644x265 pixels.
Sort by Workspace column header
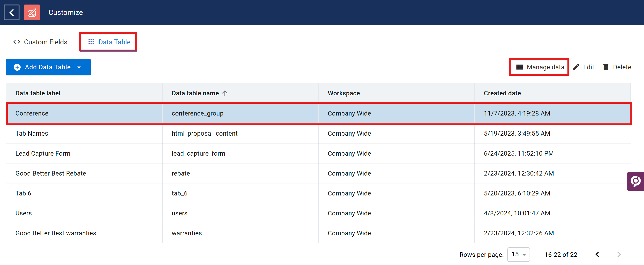(x=344, y=93)
